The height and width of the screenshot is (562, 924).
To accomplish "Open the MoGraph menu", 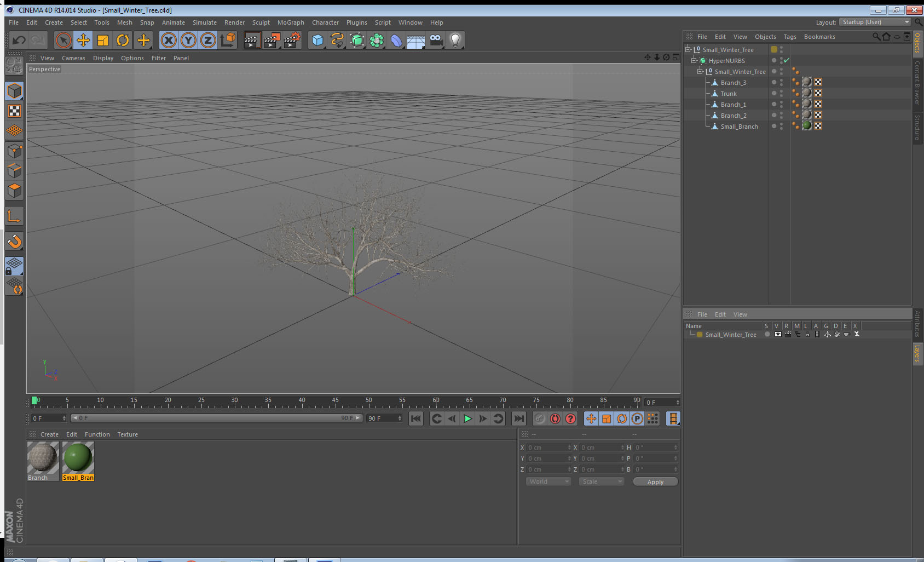I will pos(291,22).
